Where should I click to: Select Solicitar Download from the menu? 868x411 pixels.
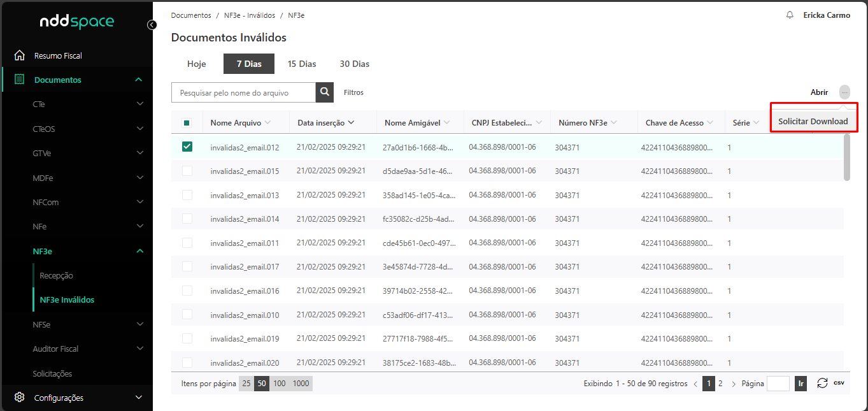point(813,121)
